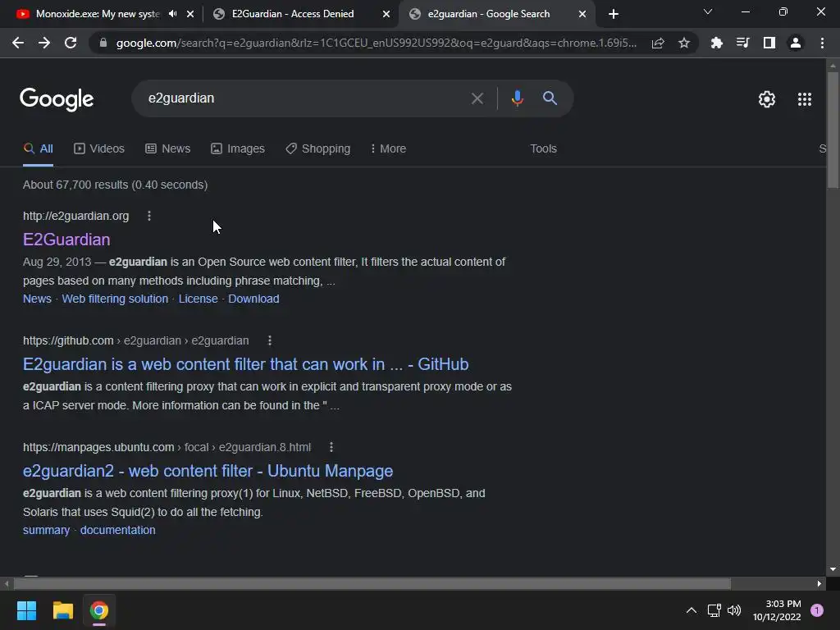Open Chrome's three-dot main menu
The height and width of the screenshot is (630, 840).
(x=822, y=43)
